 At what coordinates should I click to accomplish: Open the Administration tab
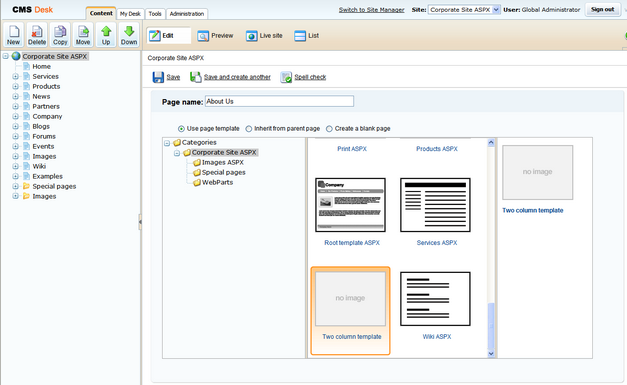tap(187, 14)
